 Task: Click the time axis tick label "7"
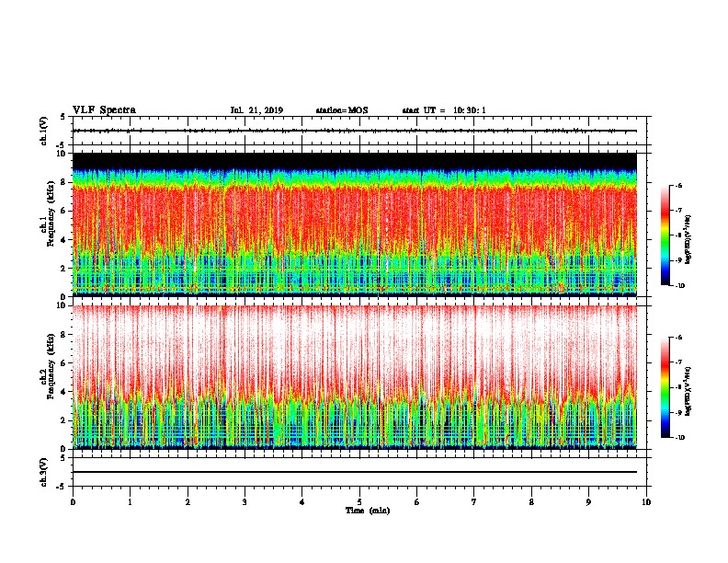(474, 502)
